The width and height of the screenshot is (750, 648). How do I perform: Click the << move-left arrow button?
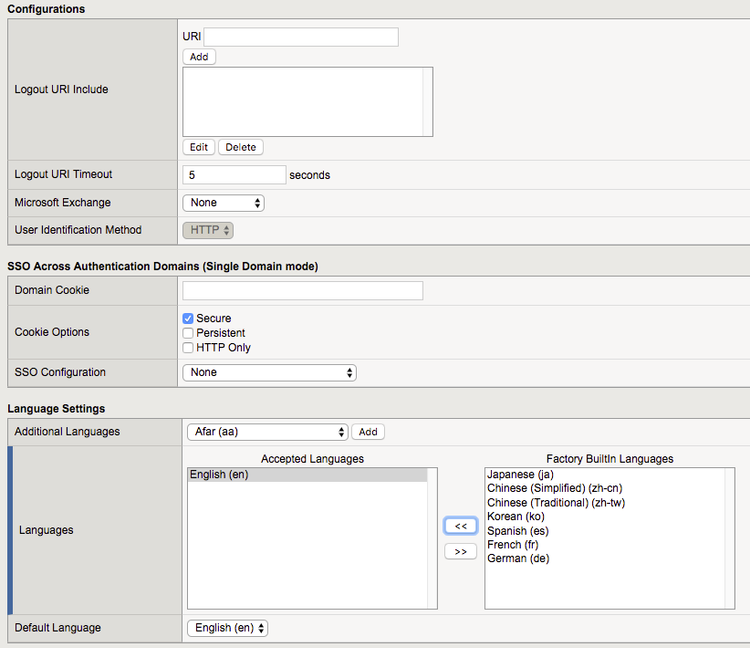click(x=460, y=526)
